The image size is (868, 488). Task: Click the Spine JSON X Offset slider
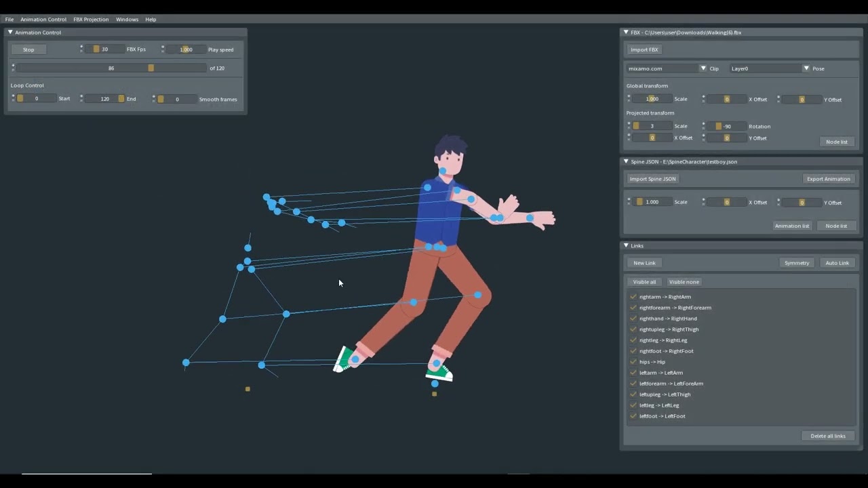point(726,202)
